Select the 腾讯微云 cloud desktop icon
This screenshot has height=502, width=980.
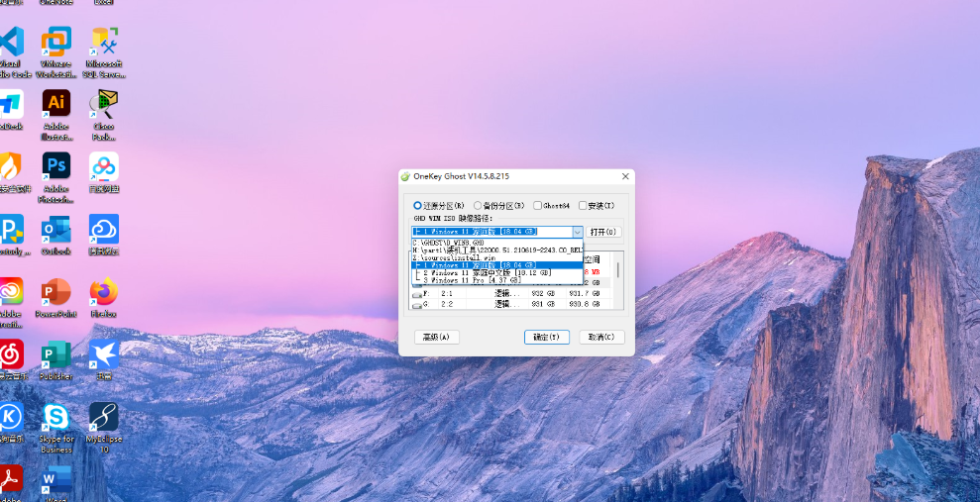click(104, 234)
